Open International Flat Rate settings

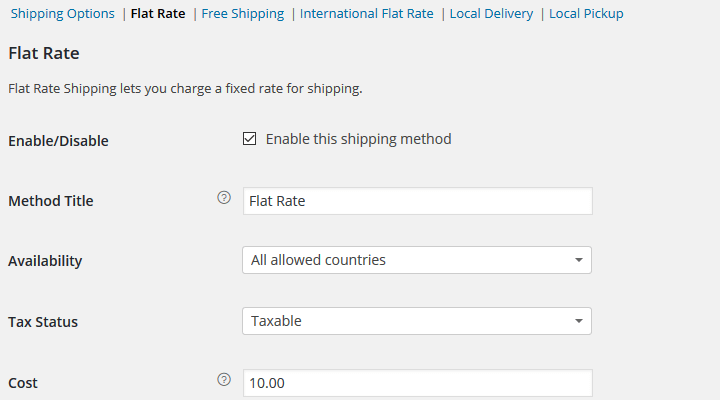366,14
